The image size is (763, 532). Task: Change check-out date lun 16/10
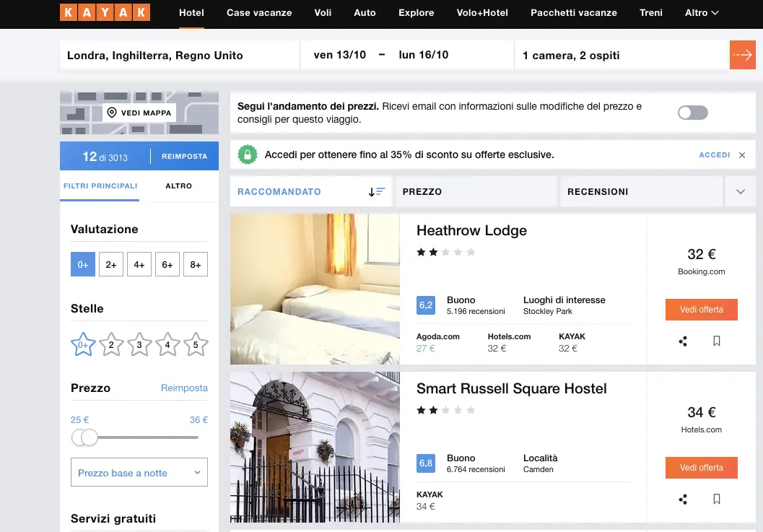click(423, 55)
